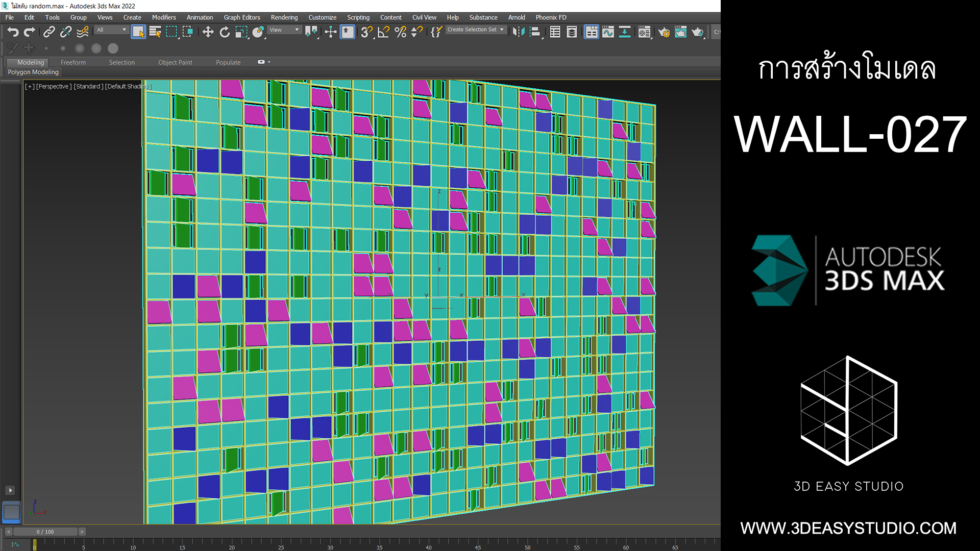Click the Undo arrow icon
Image resolution: width=980 pixels, height=551 pixels.
click(x=13, y=32)
